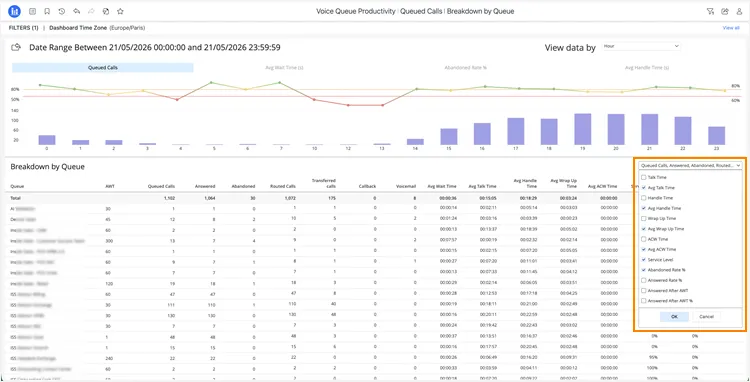Uncheck the Abandoned Rate % checkbox
Viewport: 750px width, 382px height.
pyautogui.click(x=644, y=270)
